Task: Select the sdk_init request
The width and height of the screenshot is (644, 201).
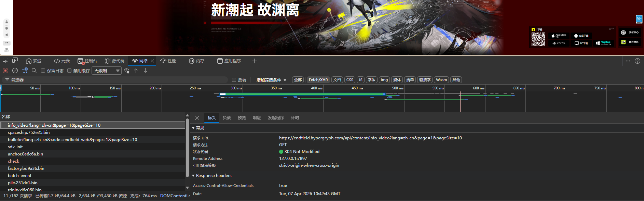Action: coord(92,147)
